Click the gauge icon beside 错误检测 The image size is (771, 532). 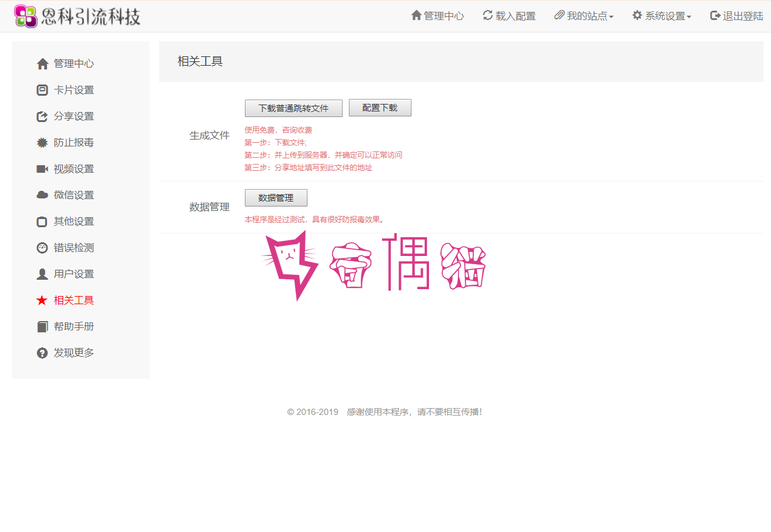pos(42,248)
